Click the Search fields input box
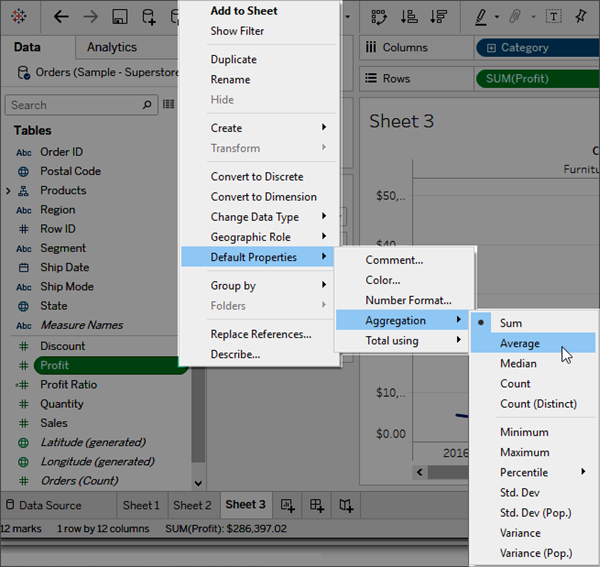The image size is (600, 567). click(75, 105)
